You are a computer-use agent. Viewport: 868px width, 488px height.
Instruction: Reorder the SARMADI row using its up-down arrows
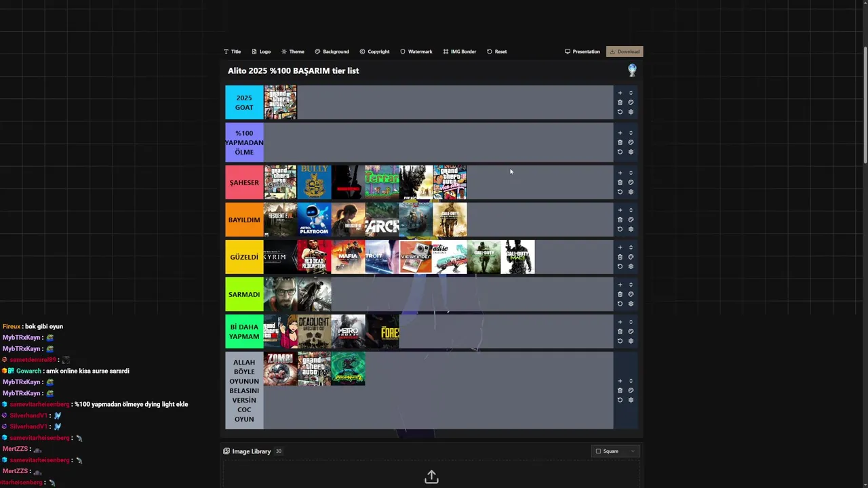pos(631,285)
